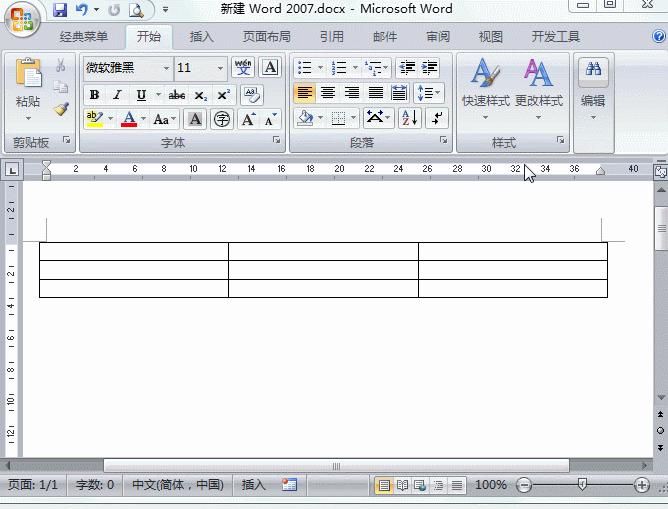Apply red font color
This screenshot has width=668, height=509.
point(129,119)
